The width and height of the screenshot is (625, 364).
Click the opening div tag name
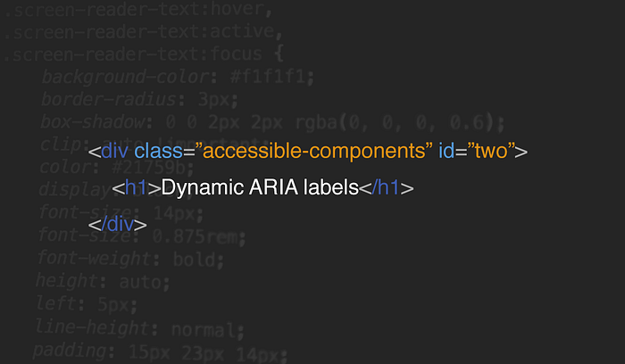[114, 151]
